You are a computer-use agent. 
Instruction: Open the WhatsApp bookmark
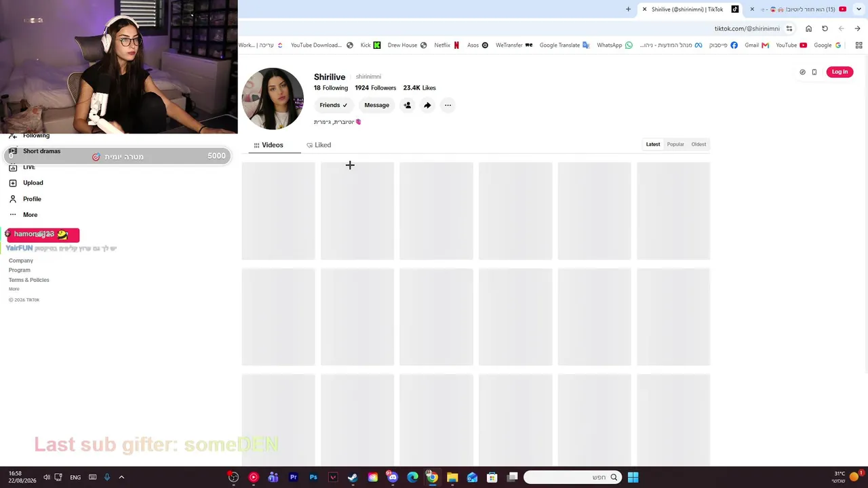click(x=614, y=45)
